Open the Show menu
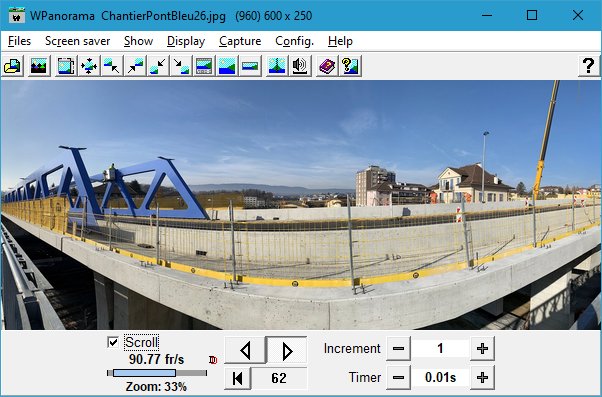 pos(139,41)
